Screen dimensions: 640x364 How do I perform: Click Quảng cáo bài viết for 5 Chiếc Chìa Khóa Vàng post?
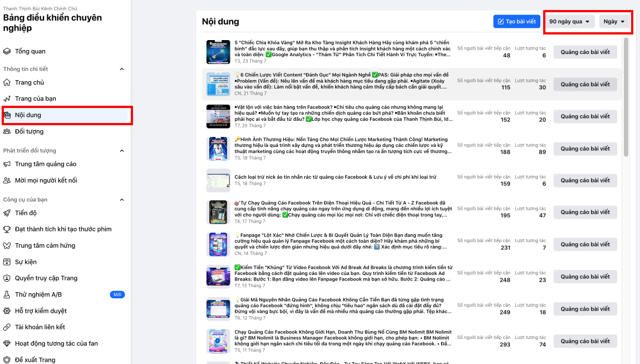(585, 52)
